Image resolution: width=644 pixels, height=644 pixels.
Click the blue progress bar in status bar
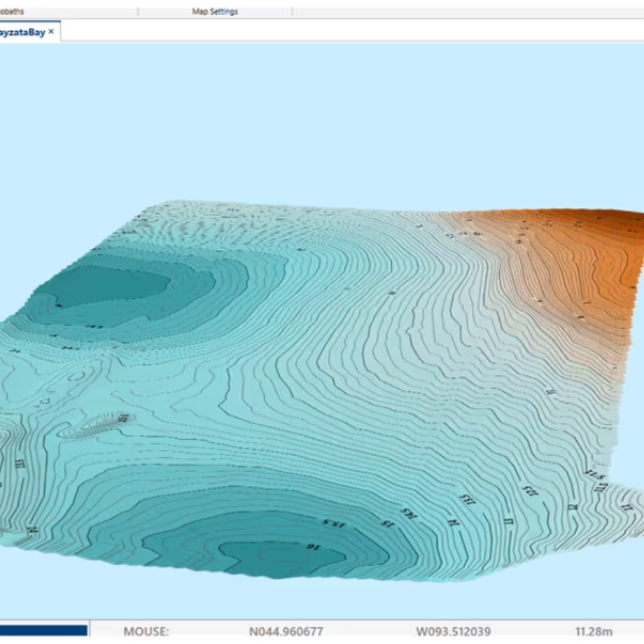click(x=43, y=631)
